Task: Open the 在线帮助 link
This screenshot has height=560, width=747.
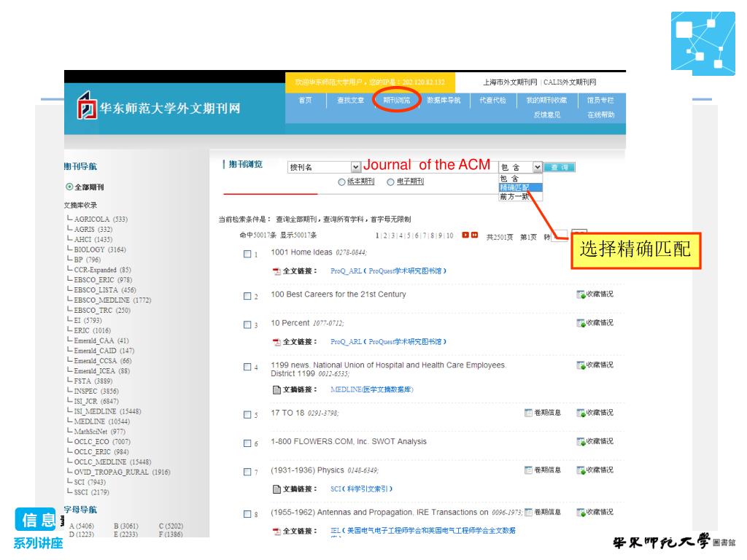Action: pos(601,114)
